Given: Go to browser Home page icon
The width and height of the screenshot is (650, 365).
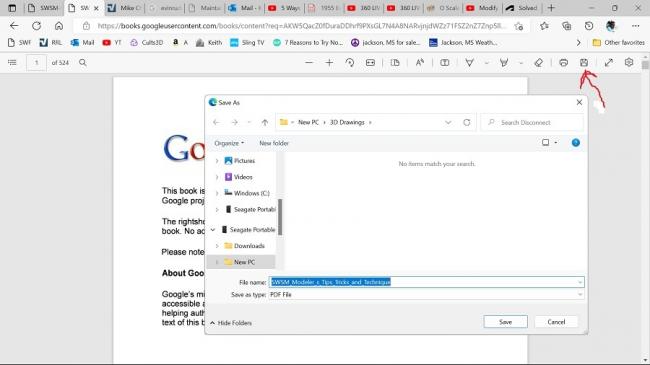Looking at the screenshot, I should pyautogui.click(x=59, y=26).
